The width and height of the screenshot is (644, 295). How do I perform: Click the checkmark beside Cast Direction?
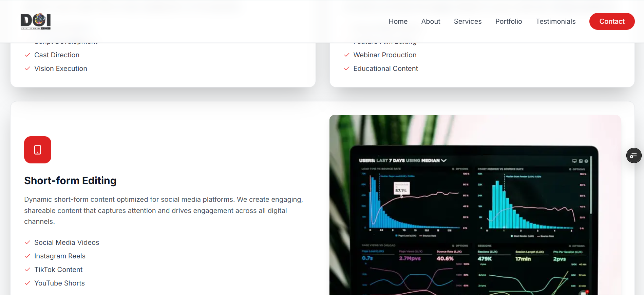(x=27, y=55)
